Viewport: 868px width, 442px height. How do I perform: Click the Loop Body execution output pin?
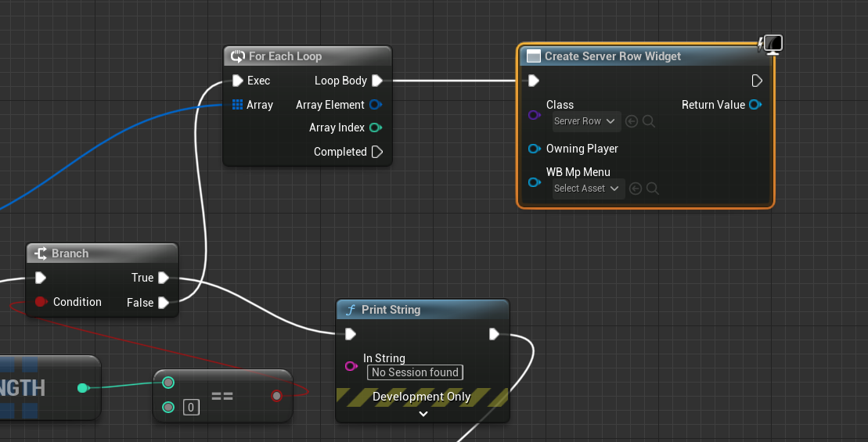click(x=377, y=81)
